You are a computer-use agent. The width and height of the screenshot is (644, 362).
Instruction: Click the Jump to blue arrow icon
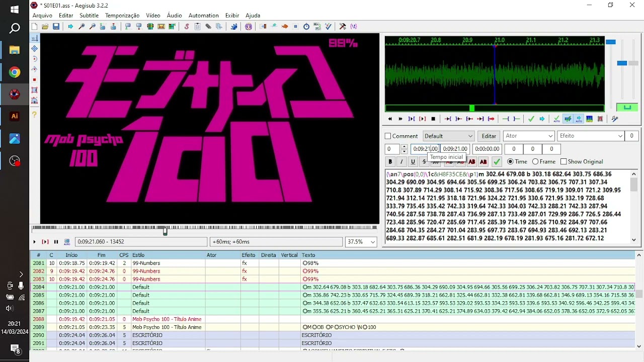[x=70, y=26]
